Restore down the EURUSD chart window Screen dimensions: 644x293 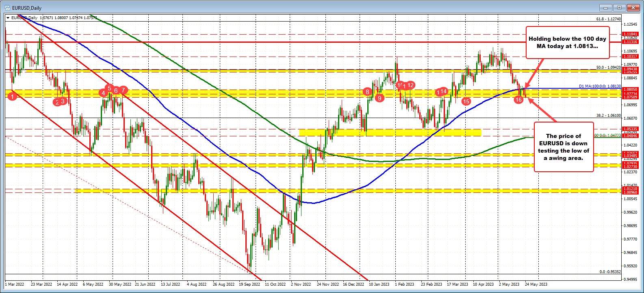pyautogui.click(x=619, y=7)
